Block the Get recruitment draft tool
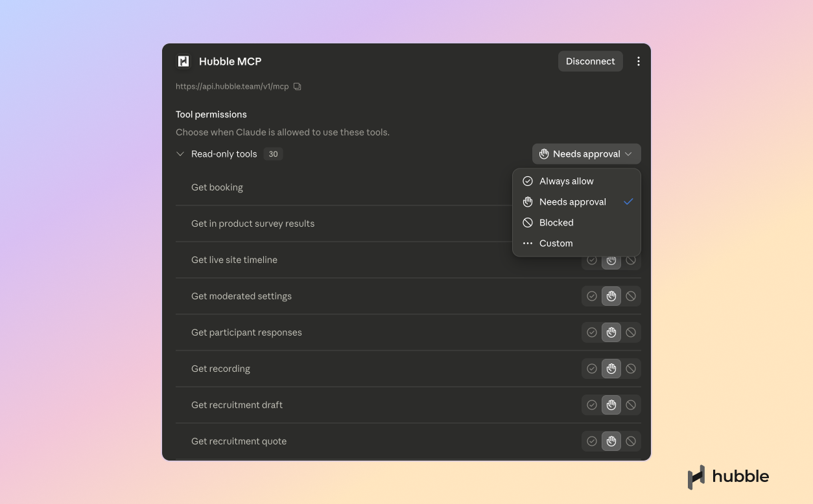Screen dimensions: 813x504 coord(631,405)
